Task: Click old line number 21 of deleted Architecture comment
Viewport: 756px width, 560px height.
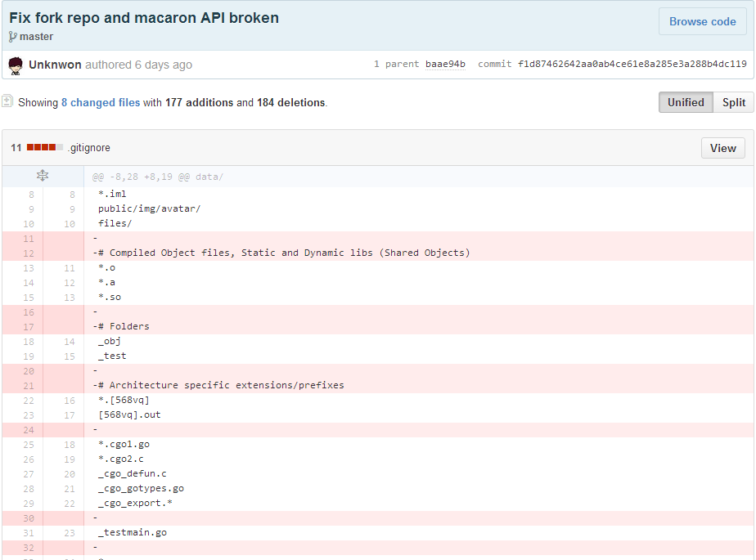Action: 29,385
